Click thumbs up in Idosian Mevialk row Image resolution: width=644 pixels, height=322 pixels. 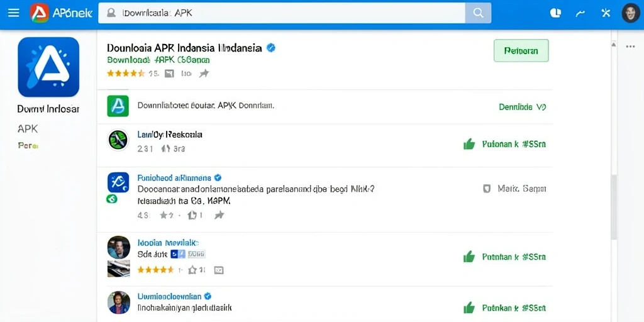(469, 257)
